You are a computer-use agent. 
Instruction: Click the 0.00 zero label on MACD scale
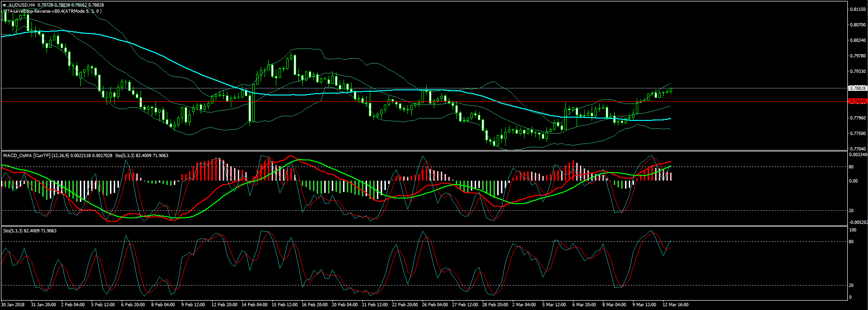[853, 181]
